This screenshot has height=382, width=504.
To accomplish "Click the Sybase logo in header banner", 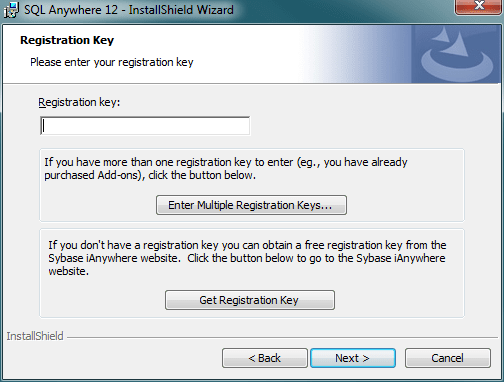I will pyautogui.click(x=456, y=54).
